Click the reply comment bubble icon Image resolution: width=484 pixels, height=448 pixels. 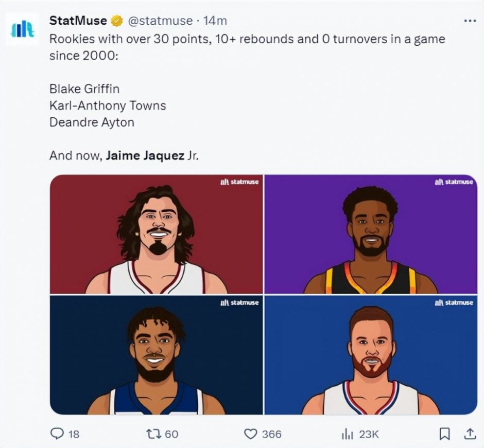[x=57, y=434]
